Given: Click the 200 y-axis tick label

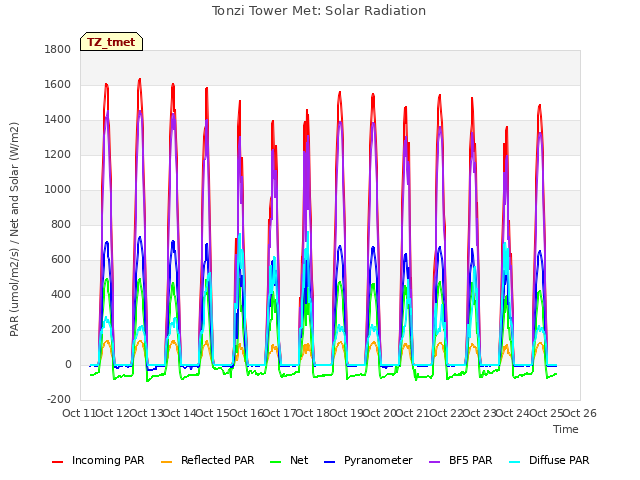Looking at the screenshot, I should click(61, 330).
